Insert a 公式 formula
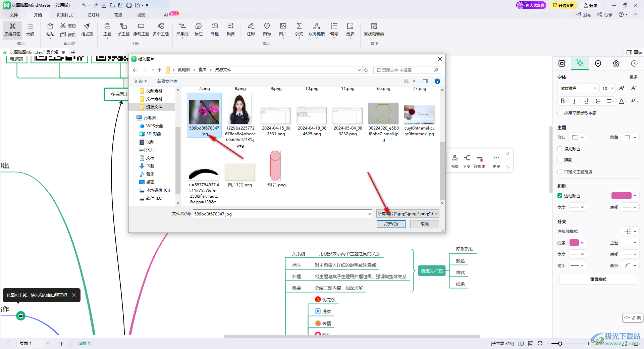Screen dimensions: 644x349 (299, 30)
